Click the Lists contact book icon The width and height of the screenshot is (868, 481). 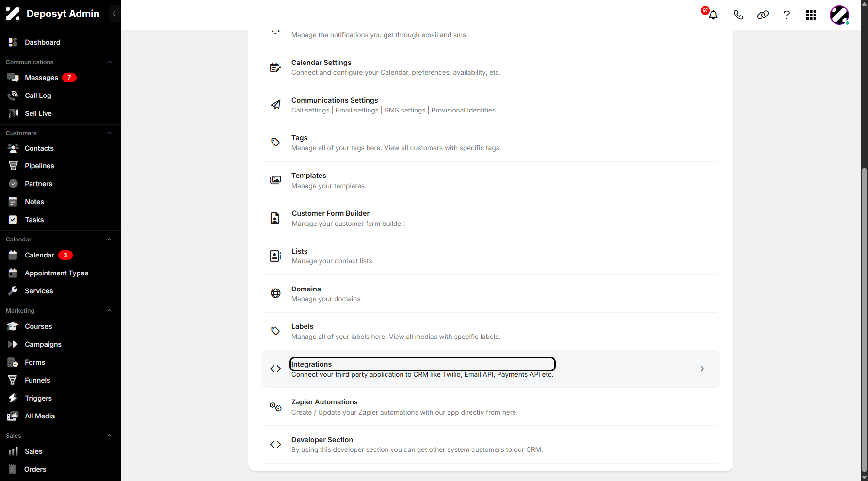pyautogui.click(x=275, y=256)
